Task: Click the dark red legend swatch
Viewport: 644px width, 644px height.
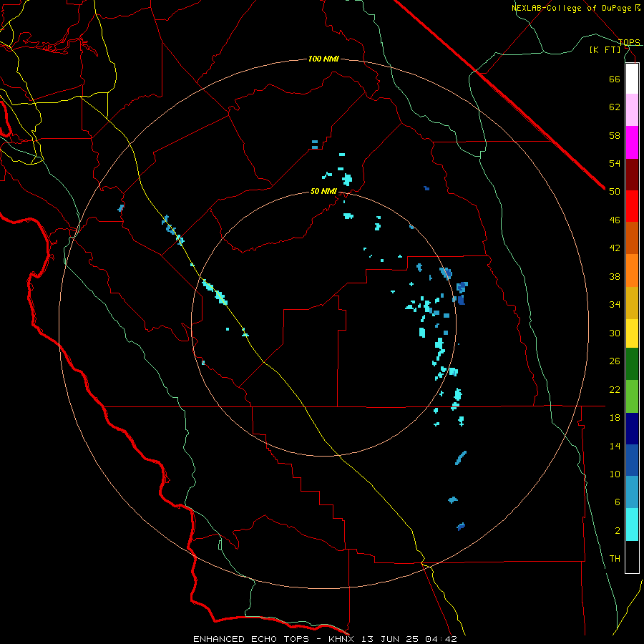Action: (x=632, y=175)
